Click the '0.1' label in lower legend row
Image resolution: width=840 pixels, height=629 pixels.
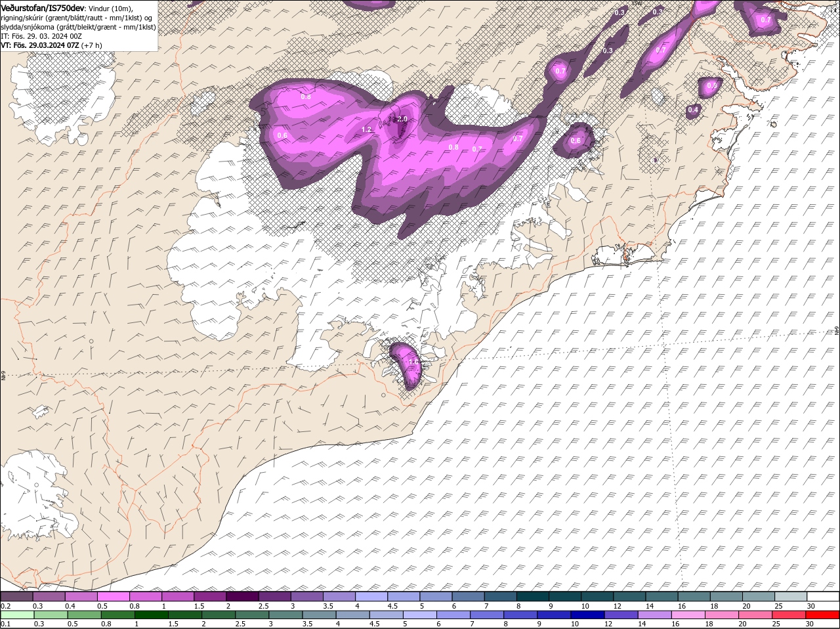point(5,624)
